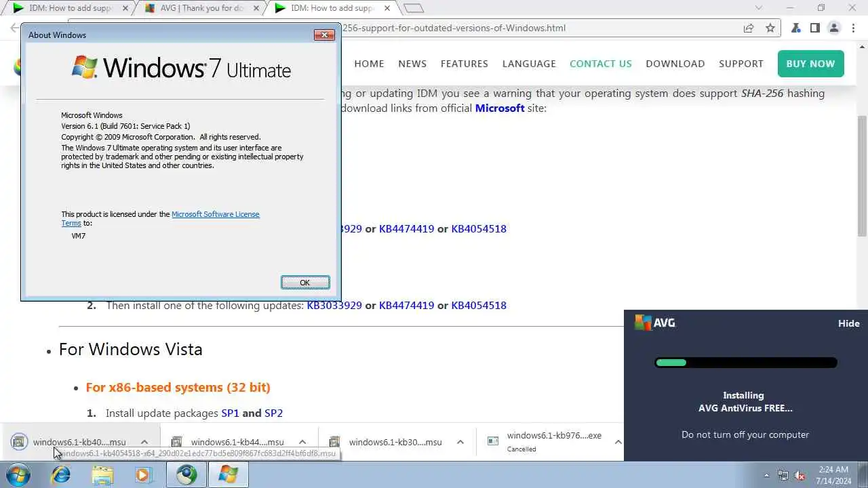Close the AVG browser tab
Image resolution: width=868 pixels, height=488 pixels.
(x=255, y=8)
